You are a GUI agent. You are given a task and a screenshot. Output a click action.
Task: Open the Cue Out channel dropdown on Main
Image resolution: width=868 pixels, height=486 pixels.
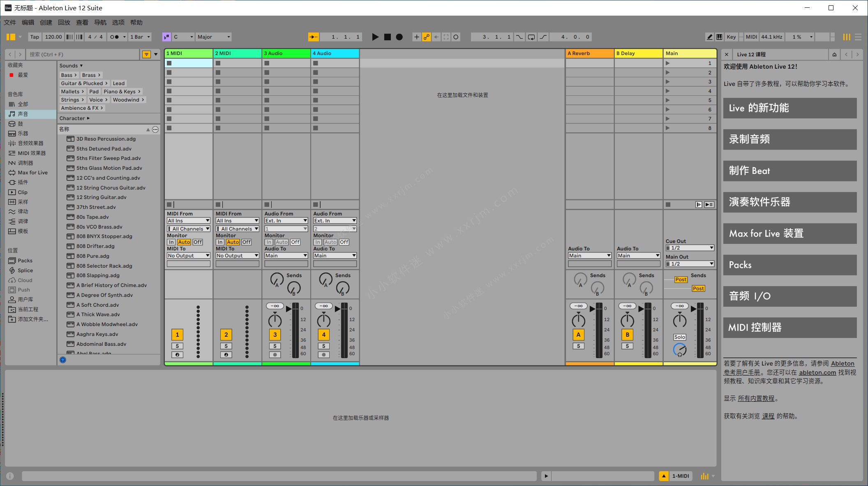tap(690, 248)
